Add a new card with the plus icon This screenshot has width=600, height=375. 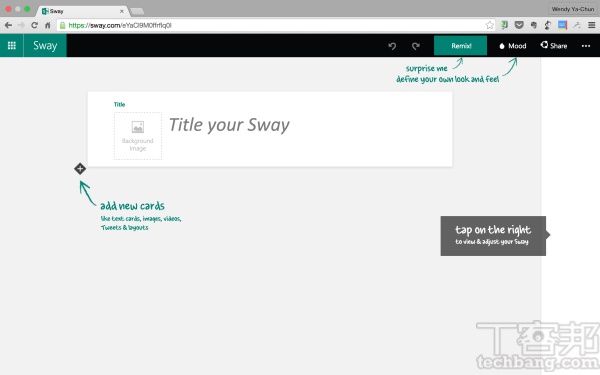[80, 168]
